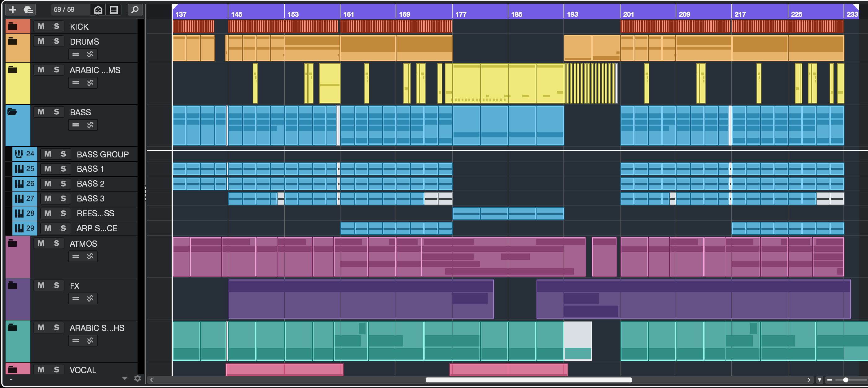The width and height of the screenshot is (868, 388).
Task: Click the REES...SS instrument keyboard icon
Action: (x=19, y=213)
